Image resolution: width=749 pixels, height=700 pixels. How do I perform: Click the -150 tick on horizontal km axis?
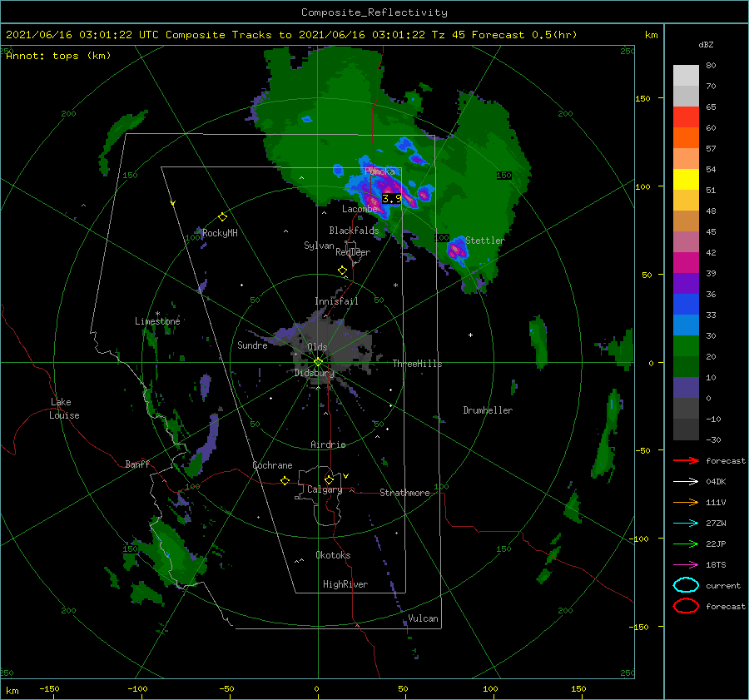pos(49,688)
